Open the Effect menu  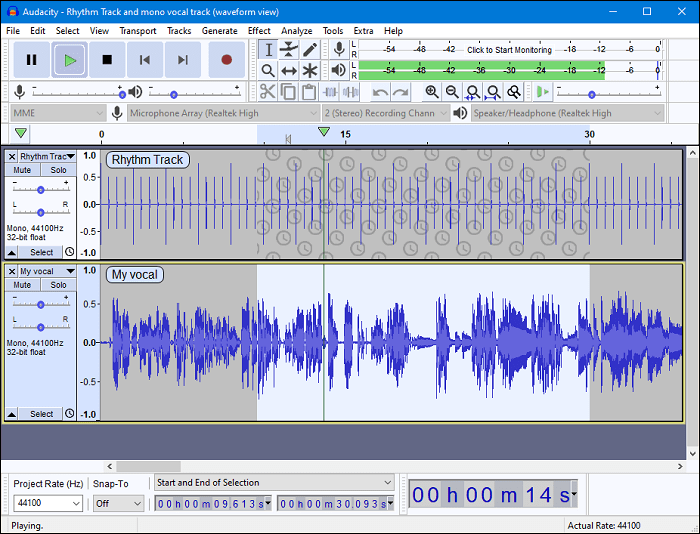259,31
